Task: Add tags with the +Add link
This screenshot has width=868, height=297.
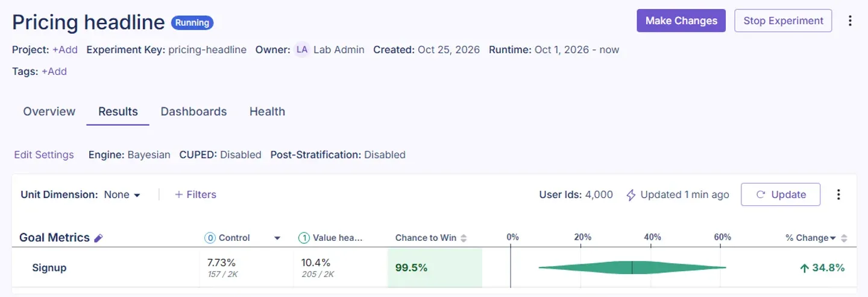Action: (x=54, y=71)
